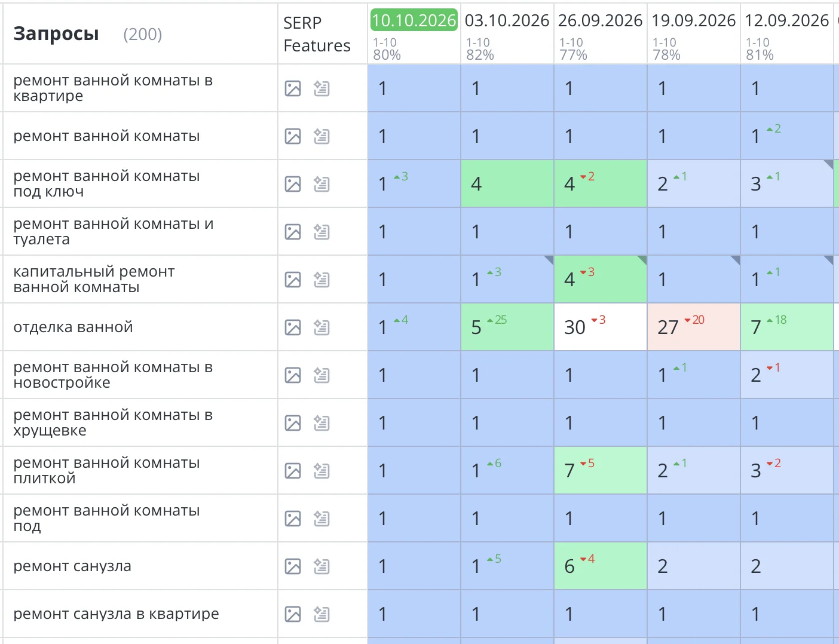Click the 'Запросы' column header
This screenshot has width=839, height=644.
pos(56,34)
